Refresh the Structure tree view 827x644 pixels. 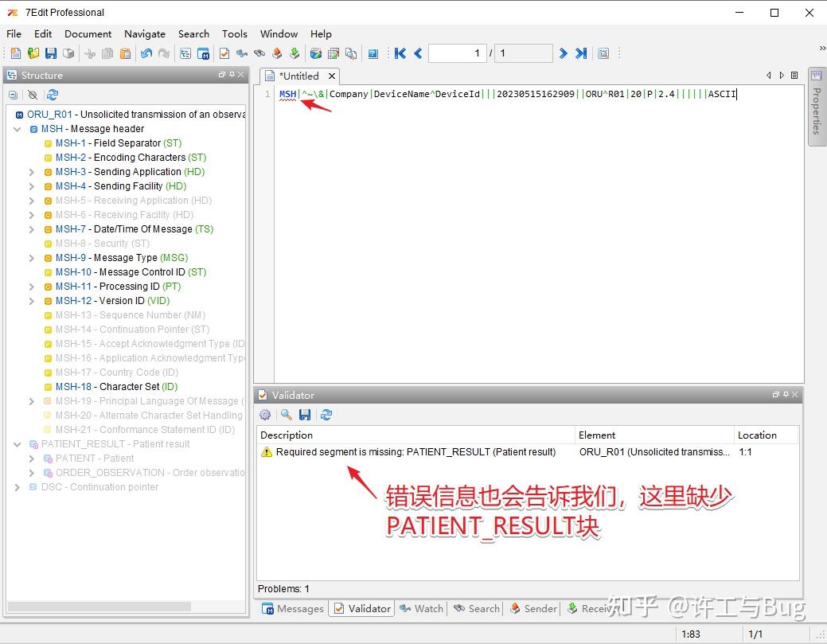pyautogui.click(x=50, y=94)
